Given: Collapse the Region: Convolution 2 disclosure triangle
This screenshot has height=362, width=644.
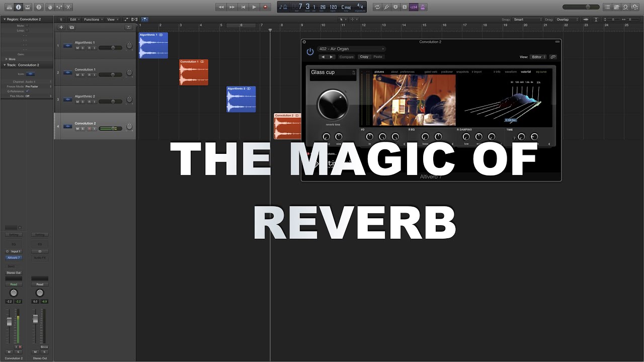Looking at the screenshot, I should point(5,19).
